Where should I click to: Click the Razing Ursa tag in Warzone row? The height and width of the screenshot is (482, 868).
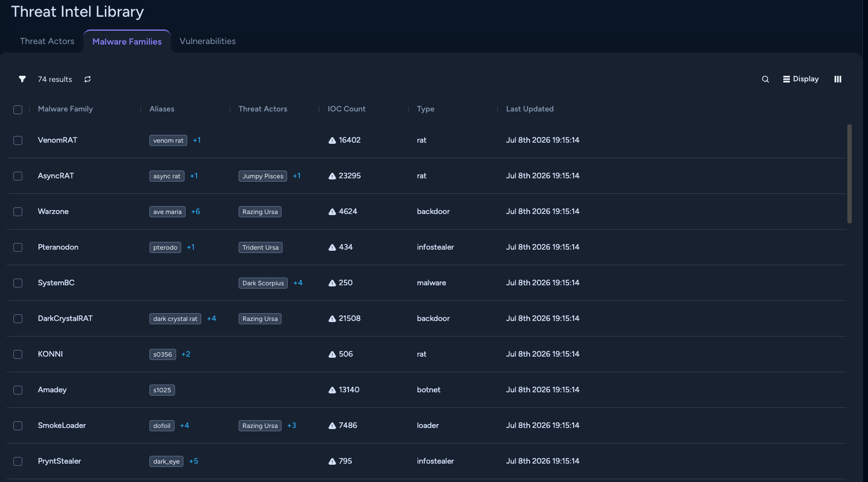(260, 212)
